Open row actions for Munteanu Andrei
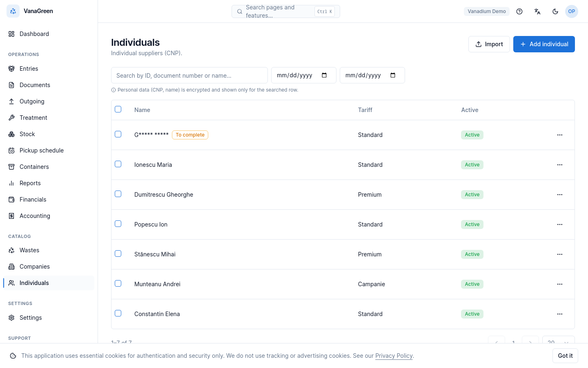The image size is (588, 368). 560,284
